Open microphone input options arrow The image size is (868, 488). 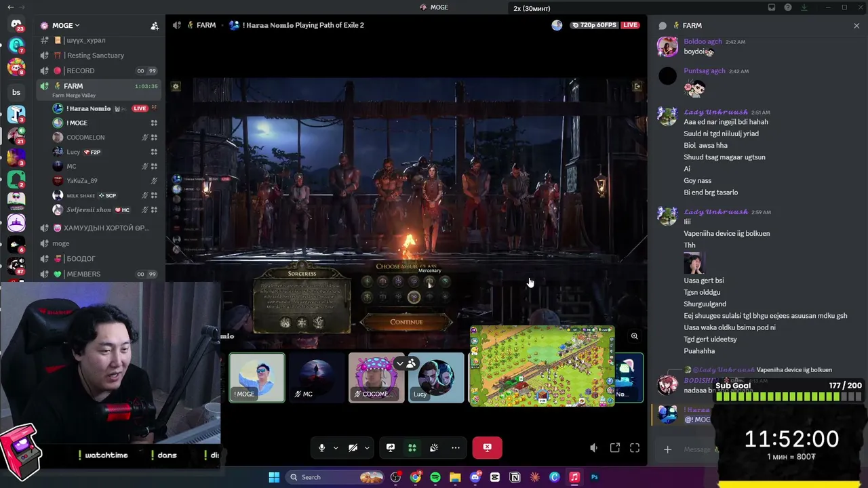point(336,447)
